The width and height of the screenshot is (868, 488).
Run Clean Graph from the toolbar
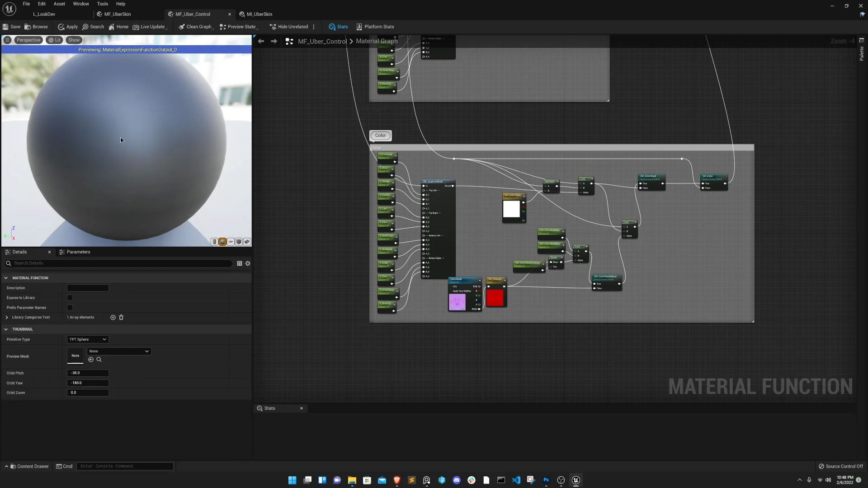tap(195, 27)
